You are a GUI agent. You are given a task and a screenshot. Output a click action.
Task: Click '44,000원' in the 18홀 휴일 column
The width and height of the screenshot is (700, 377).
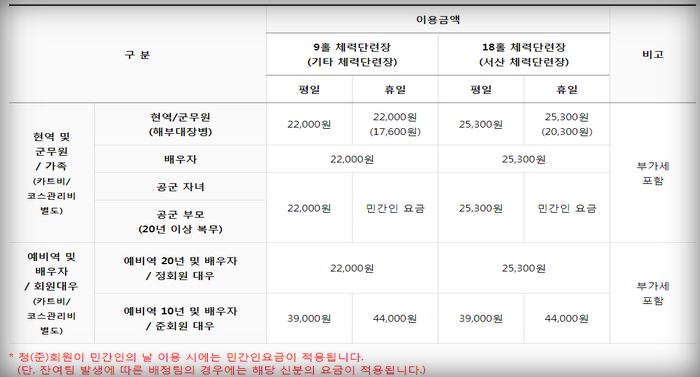click(x=567, y=318)
